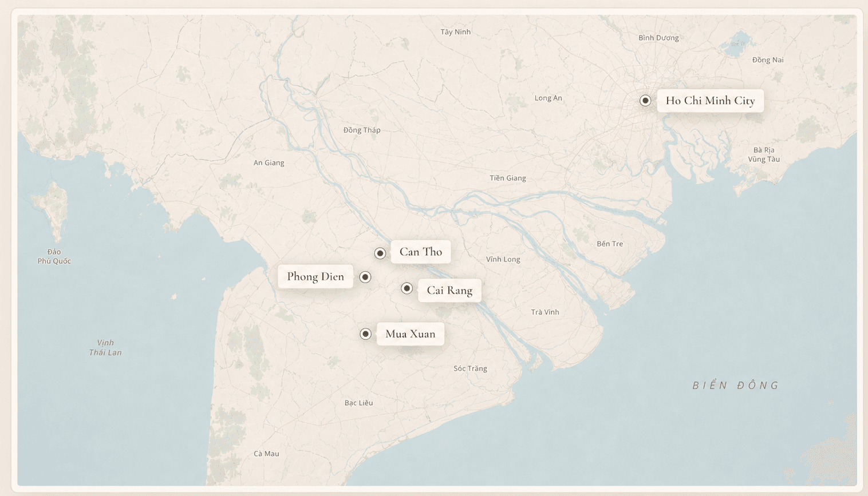Click the Vĩnh Long map label
The image size is (868, 496).
pyautogui.click(x=503, y=260)
